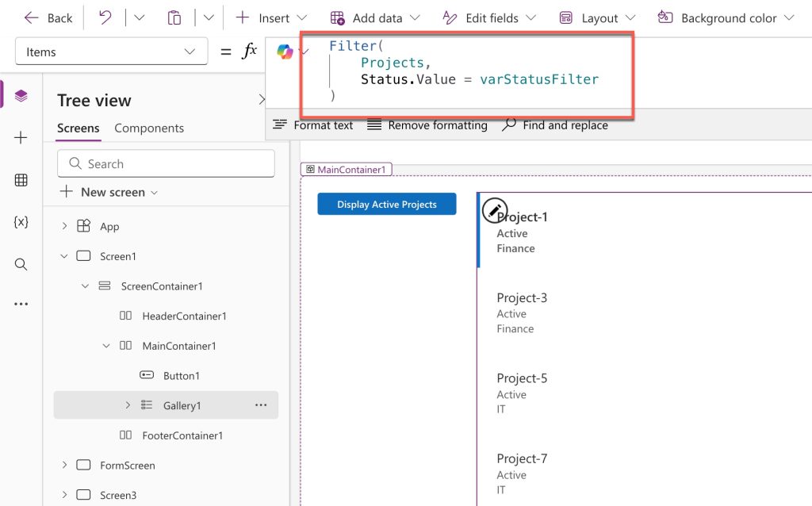Open the Data table icon in sidebar
This screenshot has width=812, height=506.
21,180
